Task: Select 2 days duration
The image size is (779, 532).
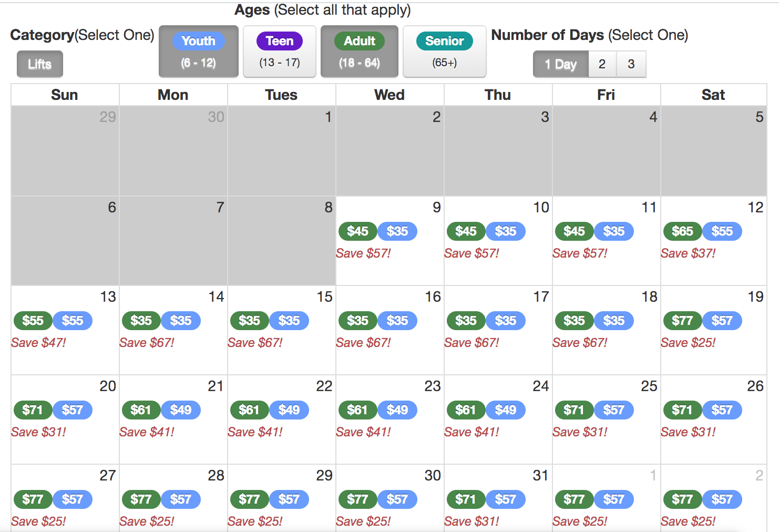Action: [x=602, y=64]
